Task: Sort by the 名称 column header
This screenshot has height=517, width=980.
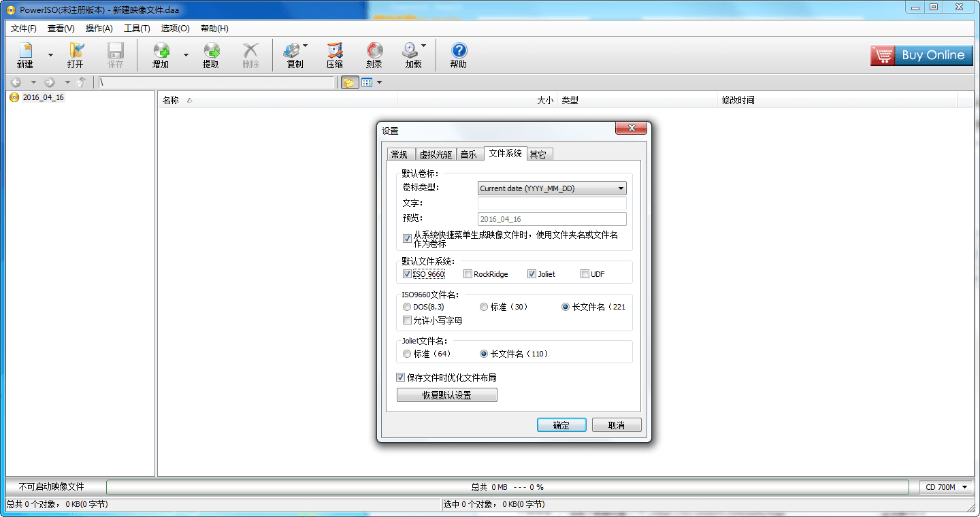Action: [x=278, y=100]
